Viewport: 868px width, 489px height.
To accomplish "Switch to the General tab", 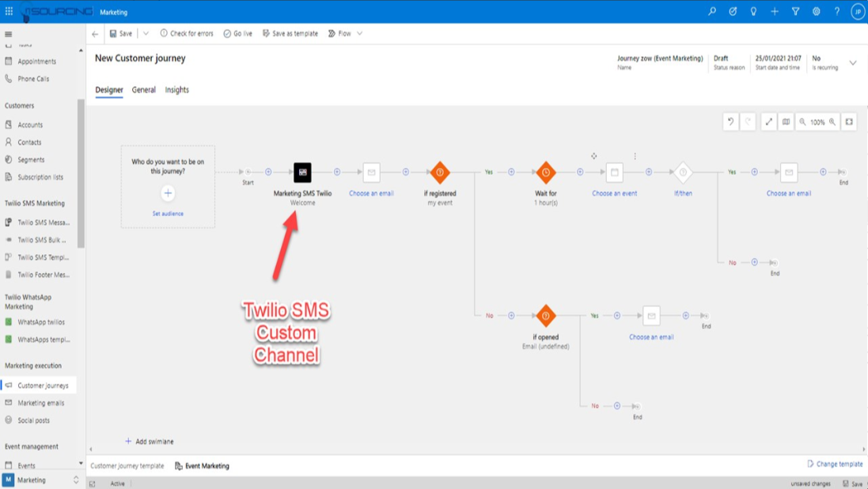I will point(143,89).
